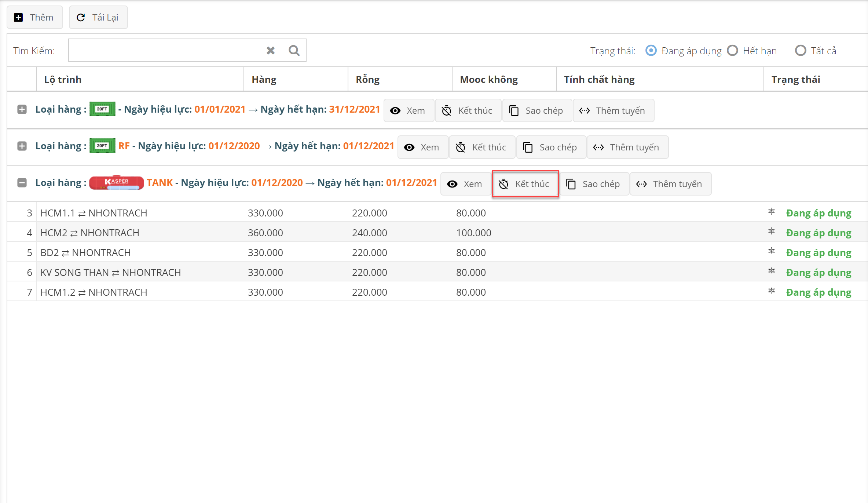Click the search magnifier icon
The height and width of the screenshot is (503, 868).
[x=294, y=50]
